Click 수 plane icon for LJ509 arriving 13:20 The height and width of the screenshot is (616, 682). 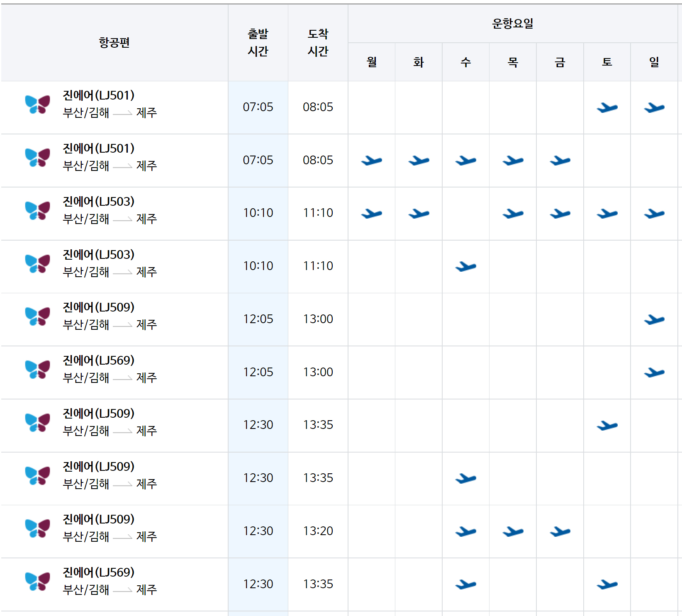click(x=466, y=531)
